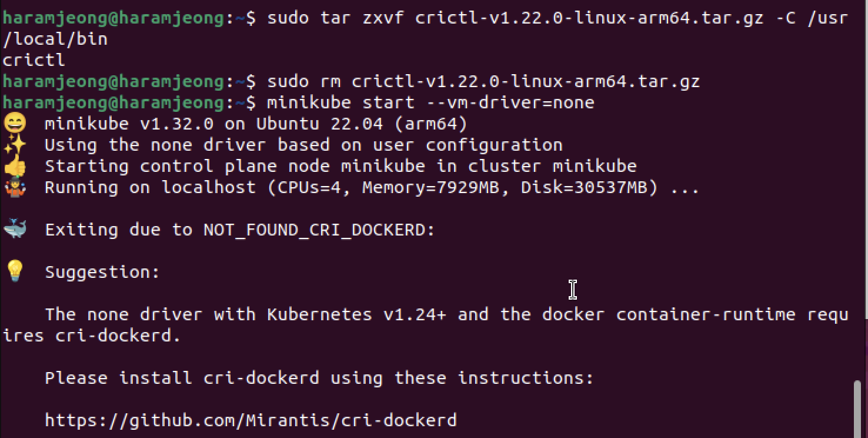Click the light bulb emoji beside Suggestion
Image resolution: width=868 pixels, height=438 pixels.
(15, 271)
